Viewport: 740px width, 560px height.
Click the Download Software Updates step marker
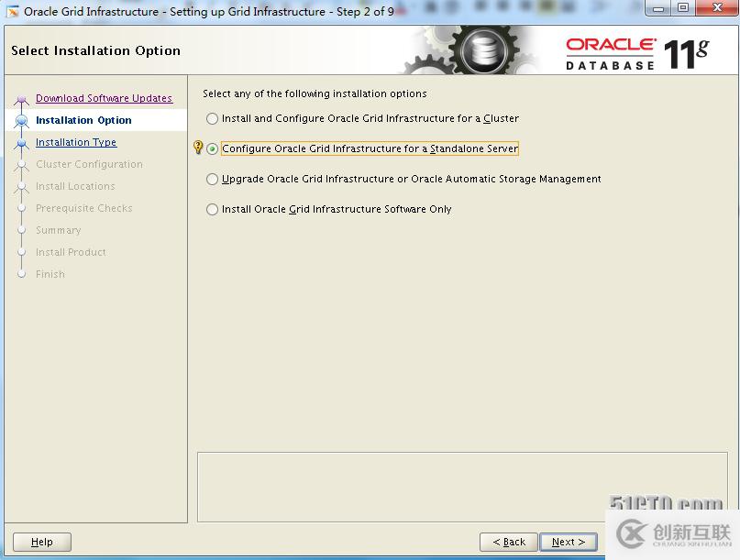(21, 99)
